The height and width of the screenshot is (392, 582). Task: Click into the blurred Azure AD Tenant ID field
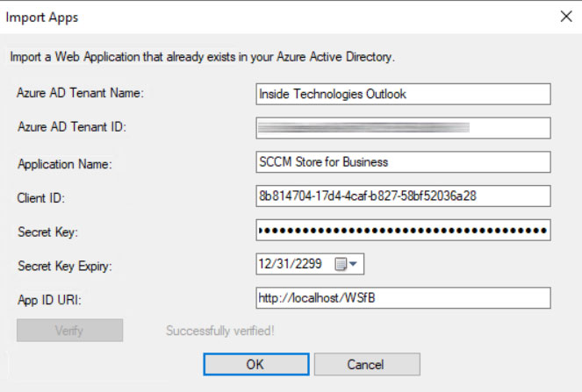[x=403, y=128]
